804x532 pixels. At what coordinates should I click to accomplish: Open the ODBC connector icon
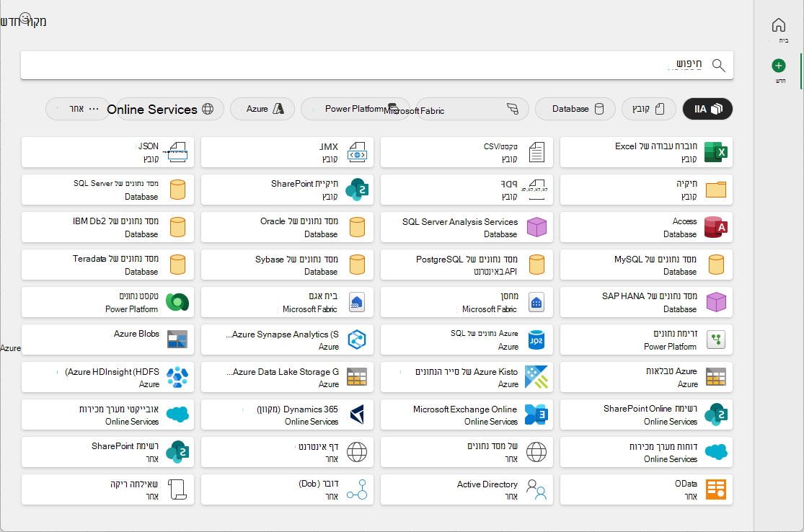pos(357,489)
